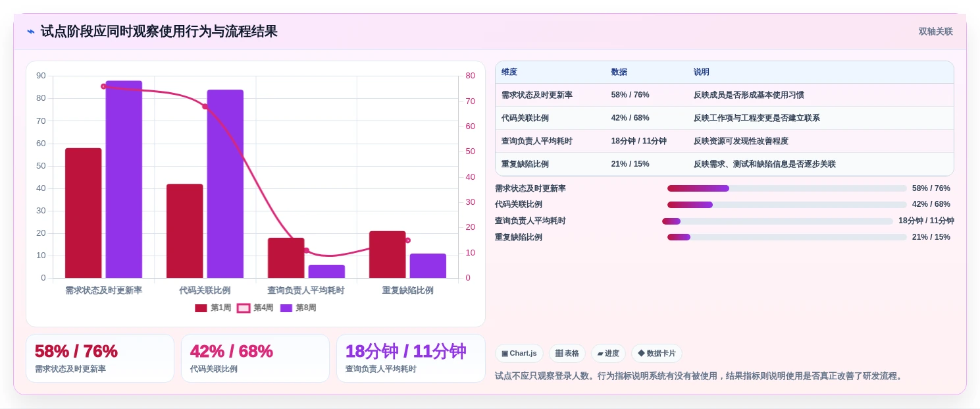Toggle the 第8周 legend swatch
Viewport: 980px width, 409px height.
coord(286,308)
